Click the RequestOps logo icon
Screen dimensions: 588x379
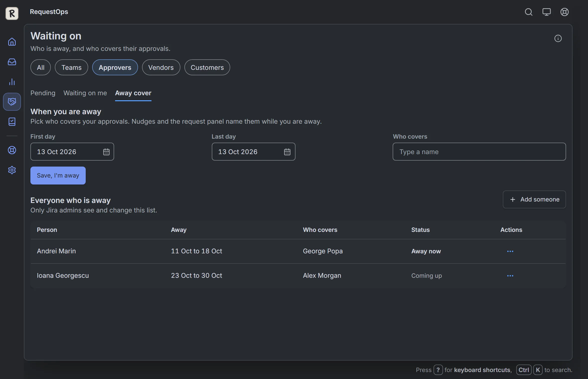12,13
